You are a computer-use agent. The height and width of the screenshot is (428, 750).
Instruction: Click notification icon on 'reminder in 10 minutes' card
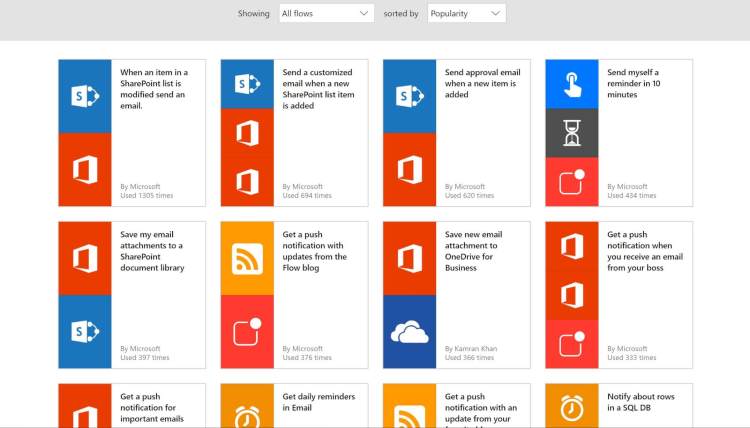(572, 182)
